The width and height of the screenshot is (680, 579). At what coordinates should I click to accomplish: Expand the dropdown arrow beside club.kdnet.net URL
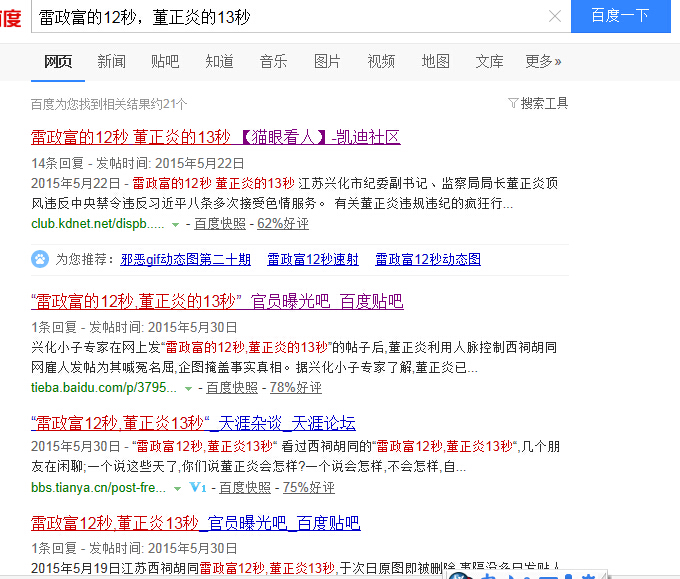176,224
